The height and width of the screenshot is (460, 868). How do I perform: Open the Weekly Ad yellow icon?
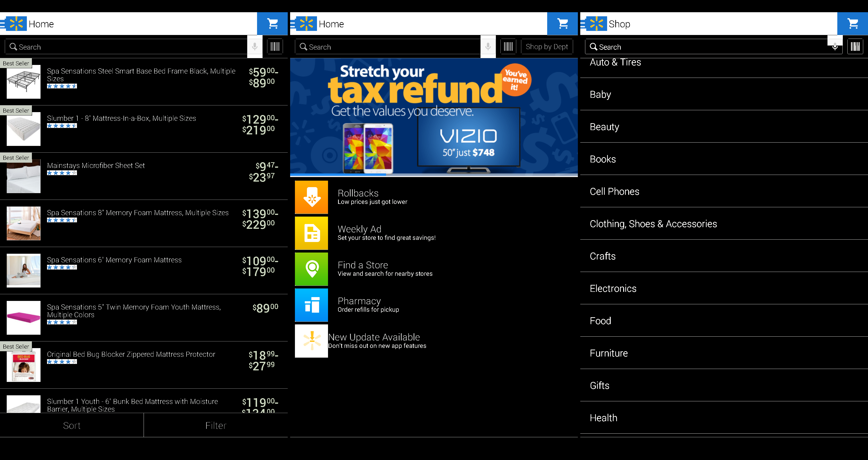[311, 233]
